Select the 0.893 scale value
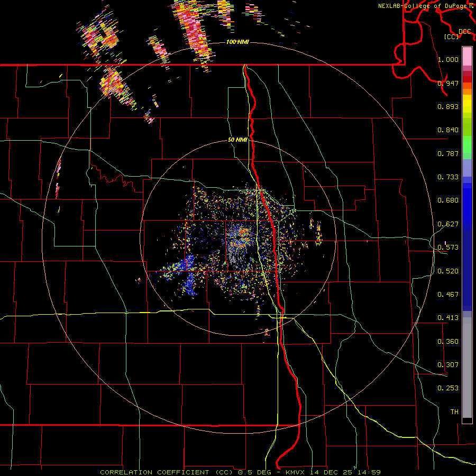476x476 pixels. coord(448,106)
